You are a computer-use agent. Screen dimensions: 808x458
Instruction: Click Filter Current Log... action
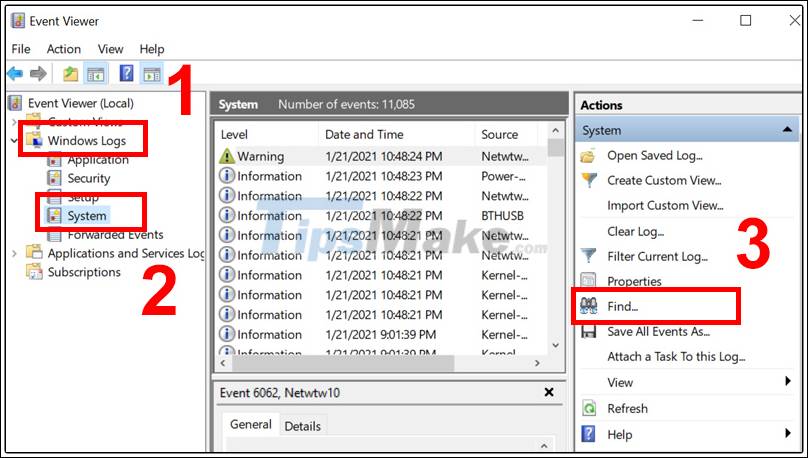pos(658,256)
